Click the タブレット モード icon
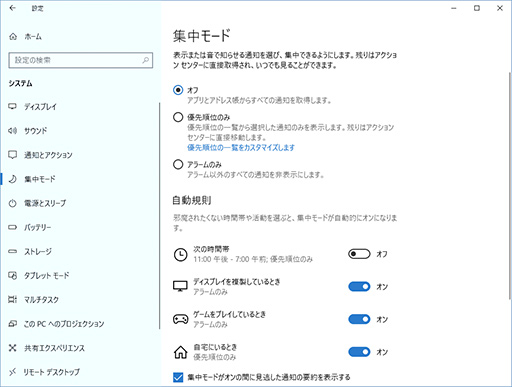512x387 pixels. tap(12, 276)
